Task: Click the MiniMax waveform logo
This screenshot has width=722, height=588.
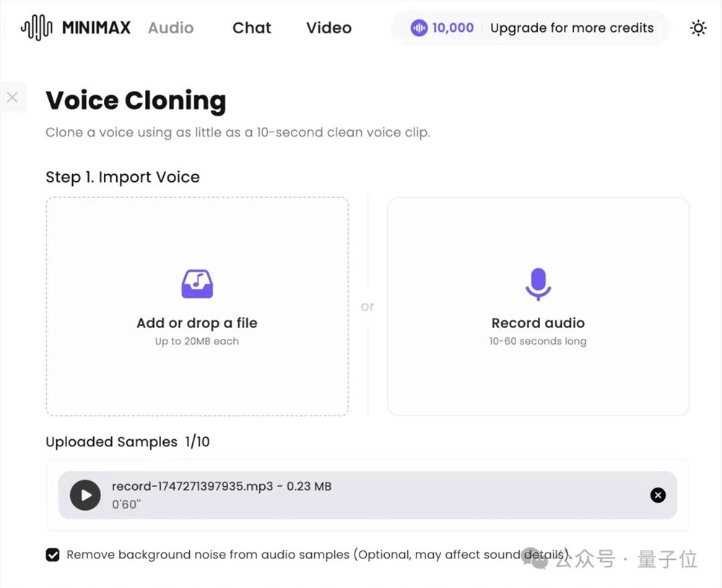Action: [x=37, y=27]
